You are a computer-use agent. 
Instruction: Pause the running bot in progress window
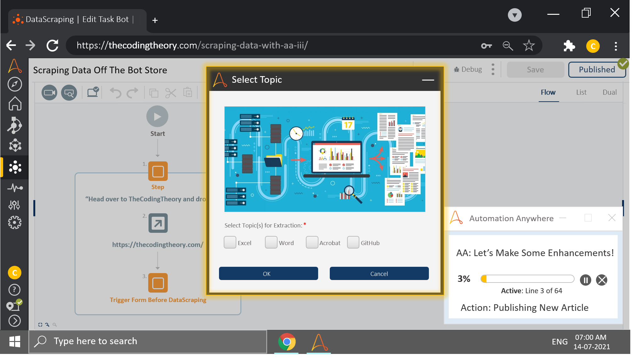click(x=586, y=280)
